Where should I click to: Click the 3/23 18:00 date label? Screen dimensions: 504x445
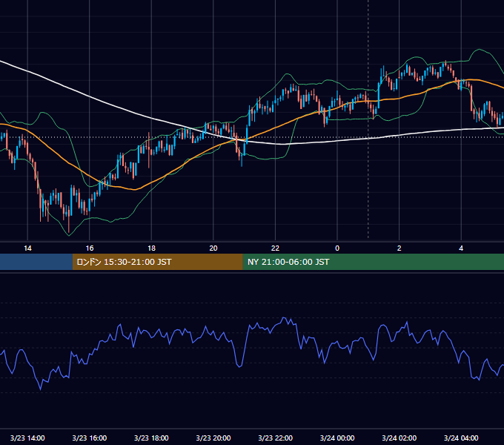151,438
